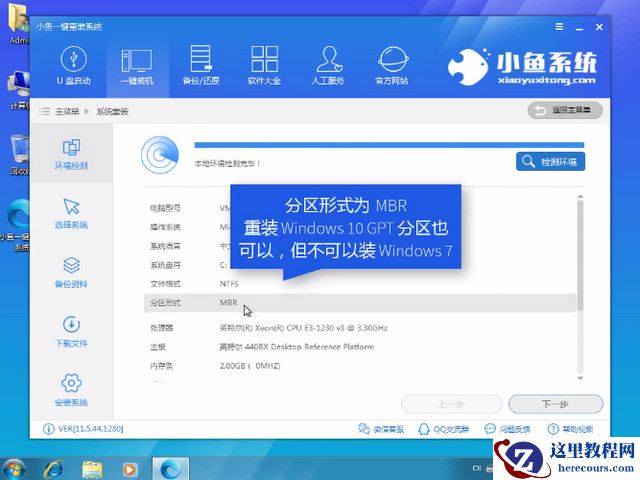Click the 上一步 button
Viewport: 640px width, 480px height.
pos(451,404)
